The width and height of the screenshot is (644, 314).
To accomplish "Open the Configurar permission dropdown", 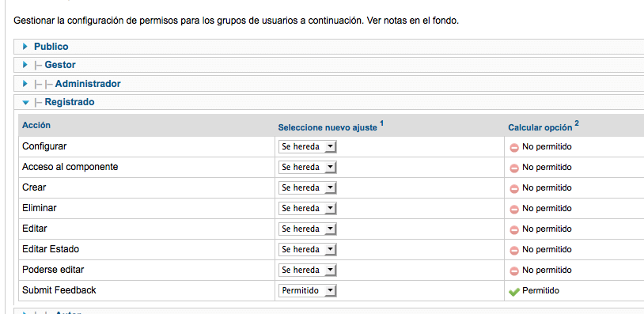I will 307,147.
